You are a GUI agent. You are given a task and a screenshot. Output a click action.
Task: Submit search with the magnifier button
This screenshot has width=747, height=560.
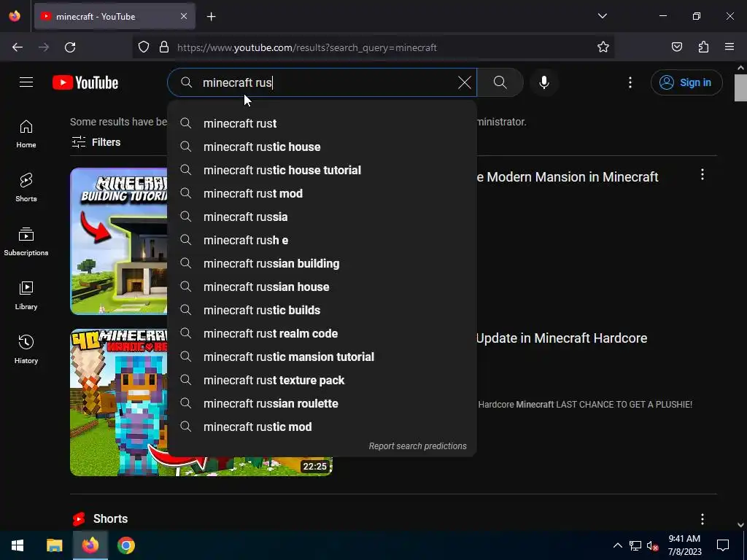[500, 82]
